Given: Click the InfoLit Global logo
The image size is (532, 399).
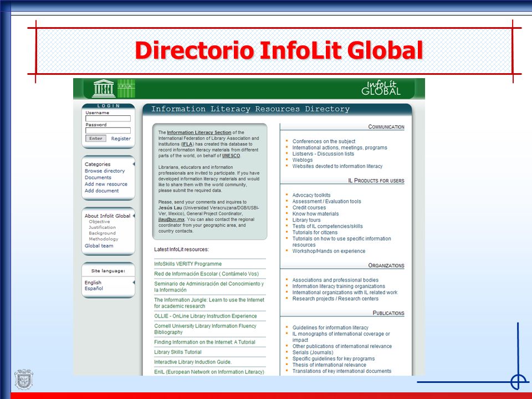Looking at the screenshot, I should pos(381,88).
